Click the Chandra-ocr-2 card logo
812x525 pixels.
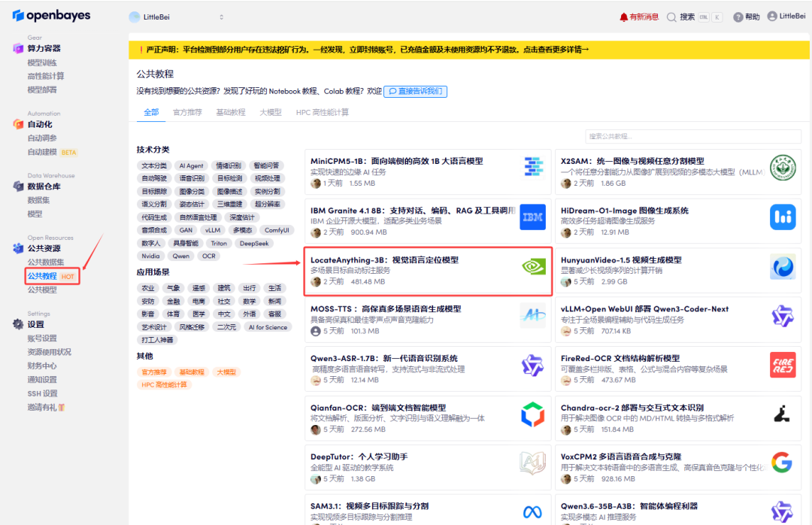(x=782, y=414)
